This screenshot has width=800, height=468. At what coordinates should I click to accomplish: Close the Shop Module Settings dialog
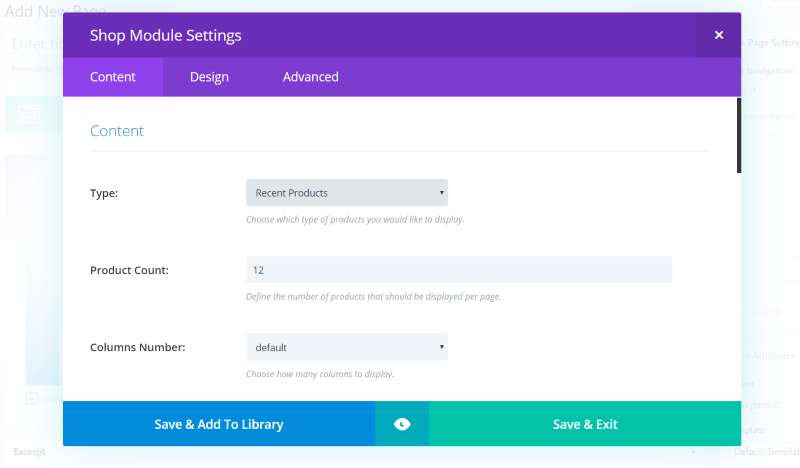coord(718,35)
